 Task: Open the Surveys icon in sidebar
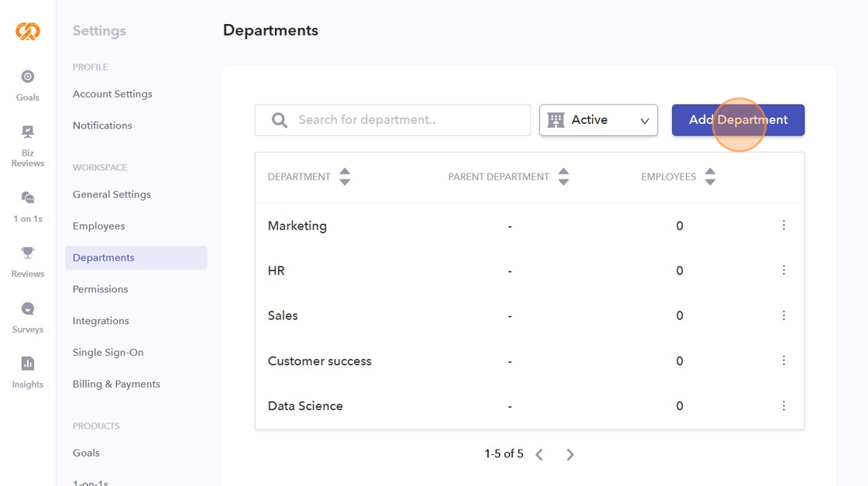[x=28, y=308]
